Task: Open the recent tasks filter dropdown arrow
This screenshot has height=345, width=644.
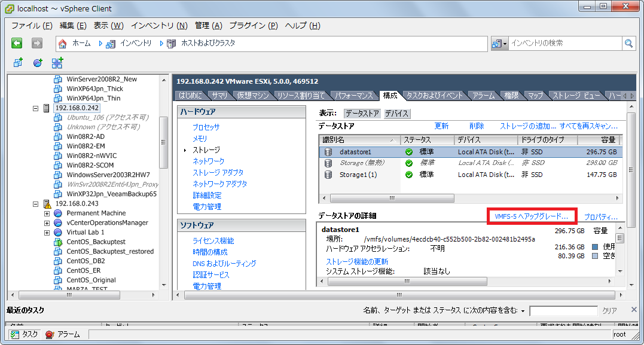Action: [523, 311]
